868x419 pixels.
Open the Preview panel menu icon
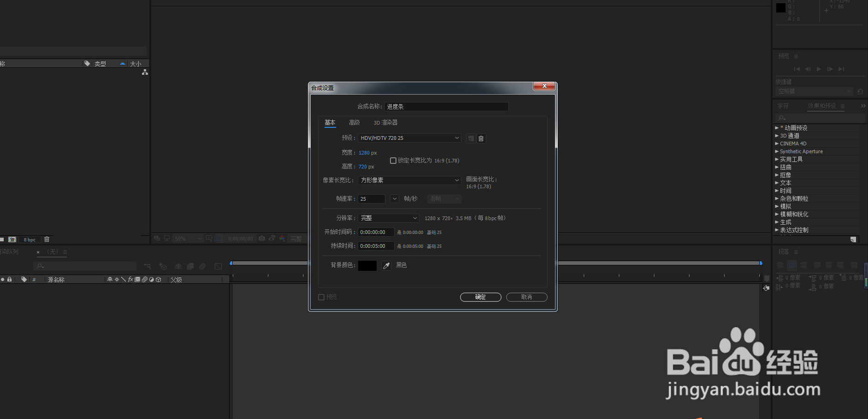click(796, 56)
